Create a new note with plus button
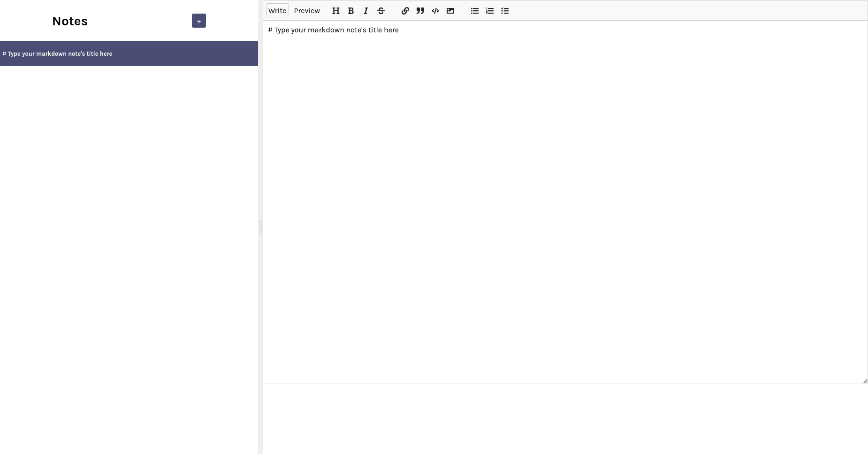Image resolution: width=868 pixels, height=454 pixels. point(199,21)
